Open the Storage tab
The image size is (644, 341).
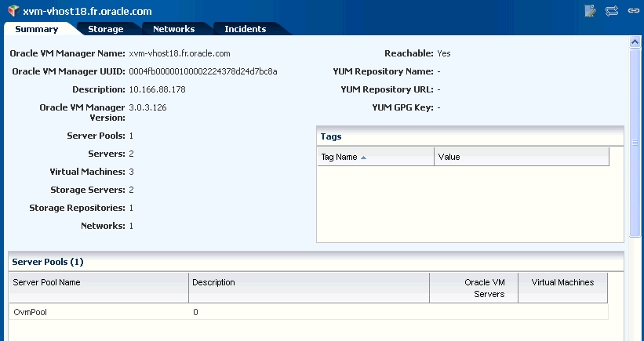click(x=106, y=29)
